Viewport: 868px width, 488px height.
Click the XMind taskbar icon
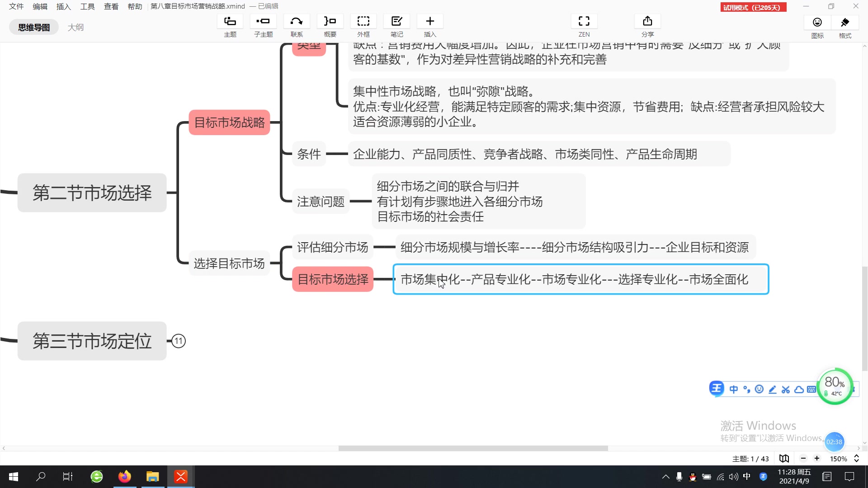point(181,477)
